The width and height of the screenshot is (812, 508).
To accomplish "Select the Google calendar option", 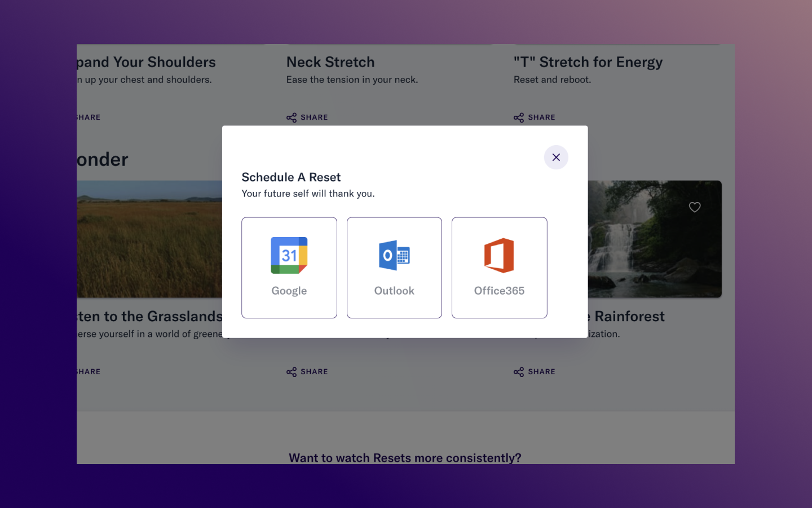I will click(289, 268).
